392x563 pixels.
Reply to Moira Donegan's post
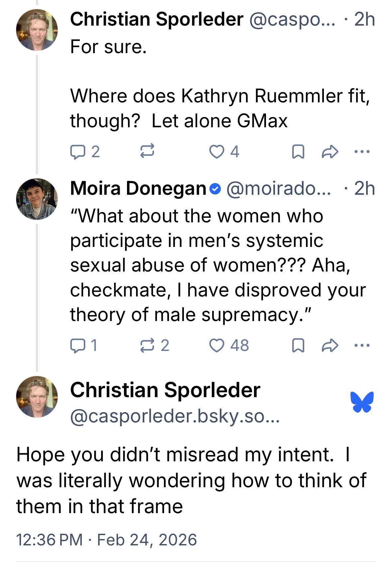coord(77,346)
